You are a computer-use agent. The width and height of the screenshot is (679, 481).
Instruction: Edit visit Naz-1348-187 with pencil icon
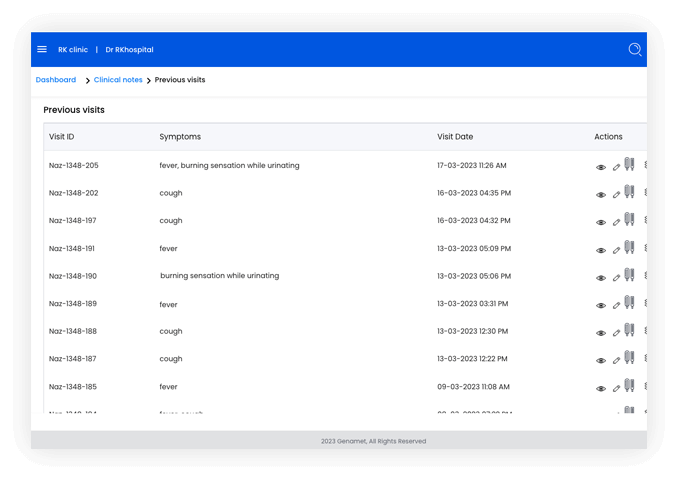(616, 360)
